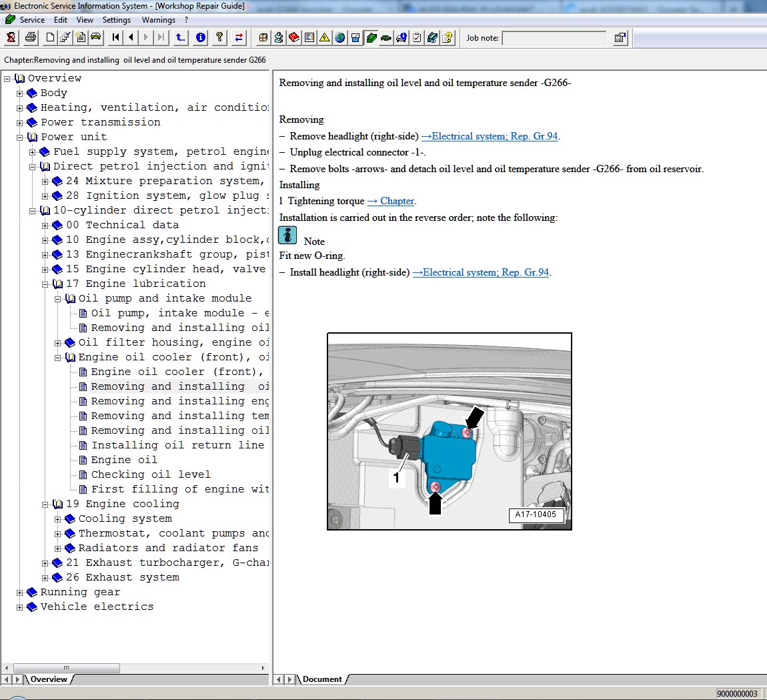Screen dimensions: 767x700
Task: Open the red book icon
Action: [294, 37]
